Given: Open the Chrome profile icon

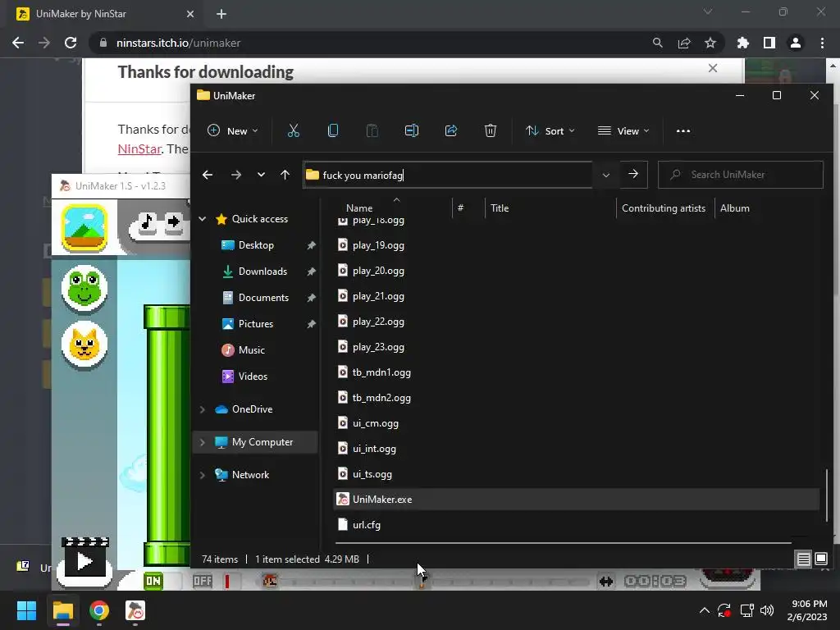Looking at the screenshot, I should point(796,43).
